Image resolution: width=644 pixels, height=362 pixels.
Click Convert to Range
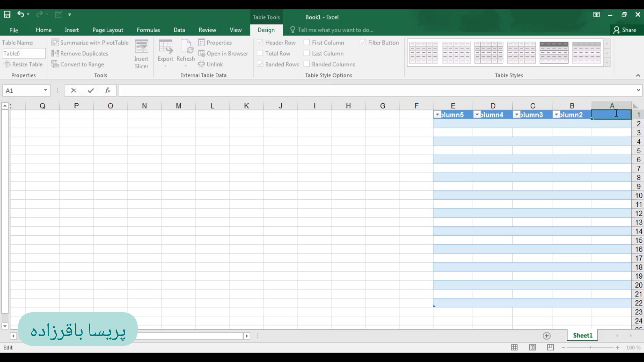pyautogui.click(x=78, y=64)
